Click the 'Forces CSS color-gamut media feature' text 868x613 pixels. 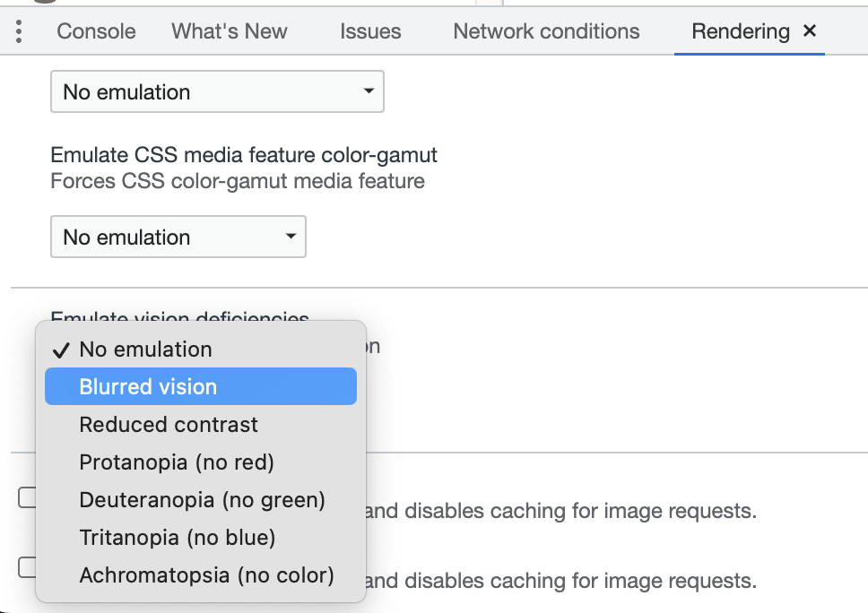point(238,181)
